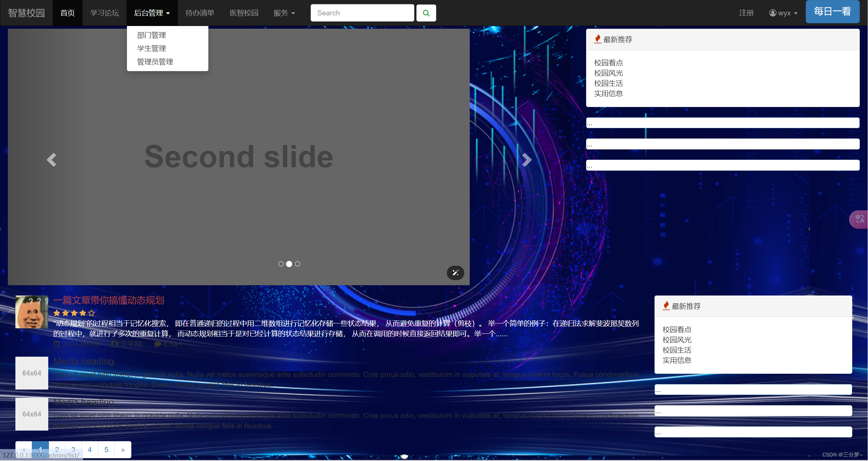Click the 每日一看 blue button
868x461 pixels.
pos(832,12)
